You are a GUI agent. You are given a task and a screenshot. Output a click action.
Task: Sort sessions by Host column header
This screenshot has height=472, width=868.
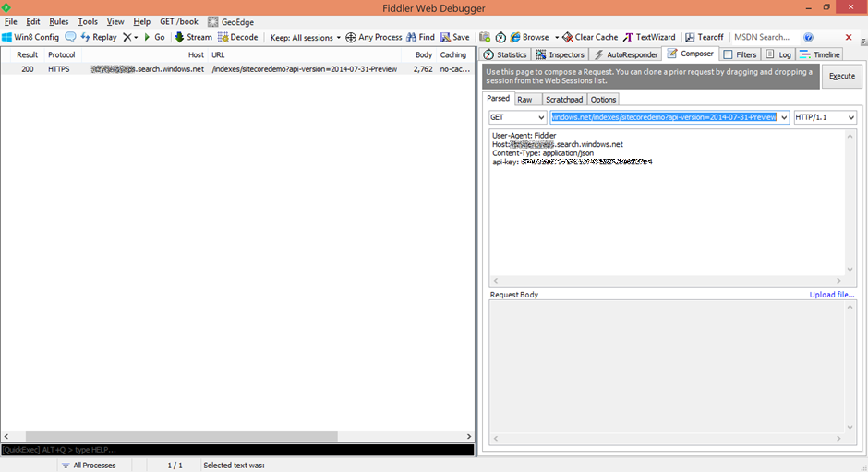tap(145, 54)
